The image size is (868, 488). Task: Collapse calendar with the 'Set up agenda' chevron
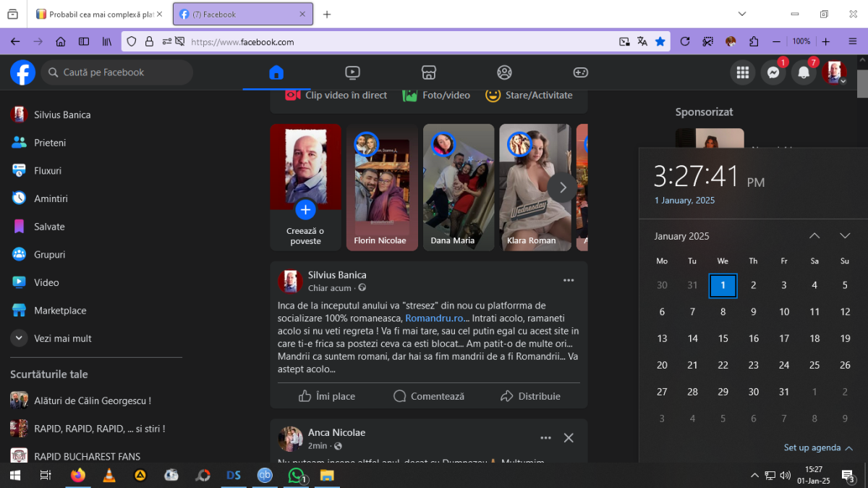[849, 448]
